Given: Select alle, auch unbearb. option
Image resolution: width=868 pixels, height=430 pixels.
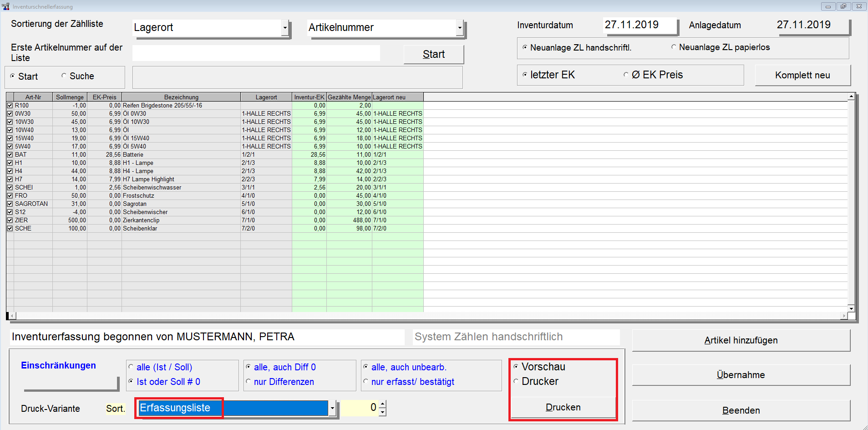Looking at the screenshot, I should [366, 367].
